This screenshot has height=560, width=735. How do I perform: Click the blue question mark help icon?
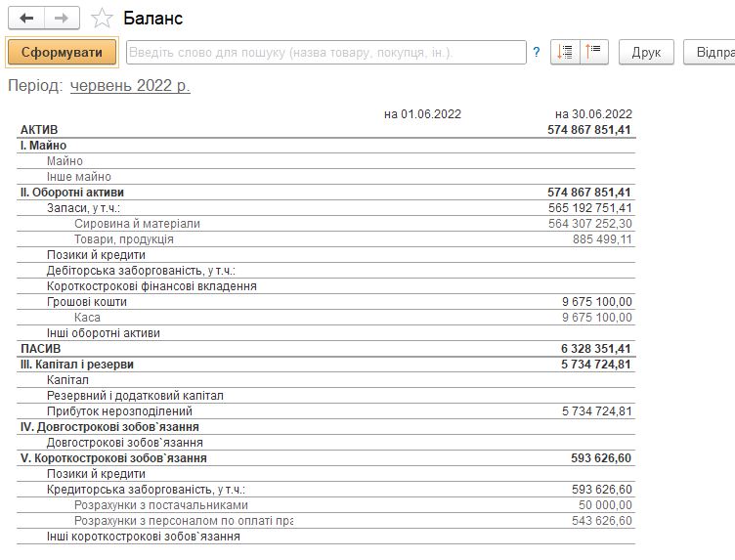[x=537, y=52]
